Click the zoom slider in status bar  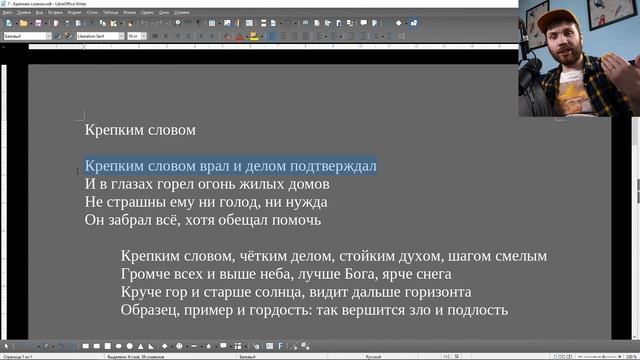(x=600, y=357)
